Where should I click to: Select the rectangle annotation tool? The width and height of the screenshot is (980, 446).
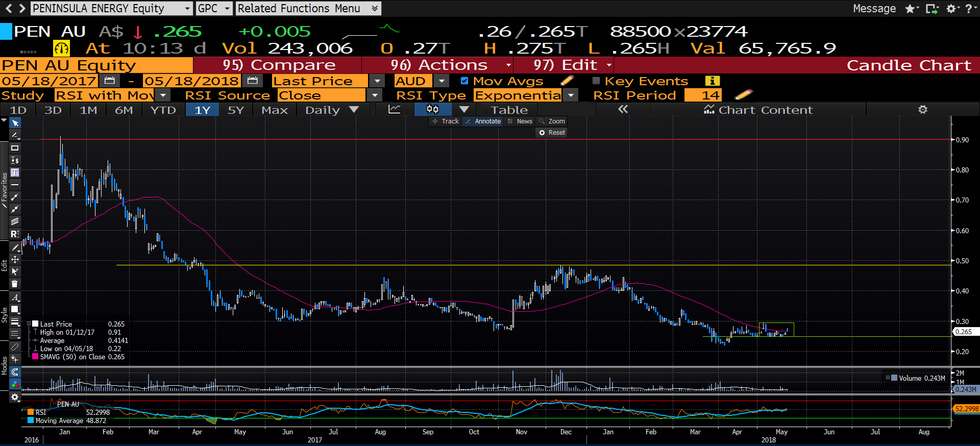(15, 148)
